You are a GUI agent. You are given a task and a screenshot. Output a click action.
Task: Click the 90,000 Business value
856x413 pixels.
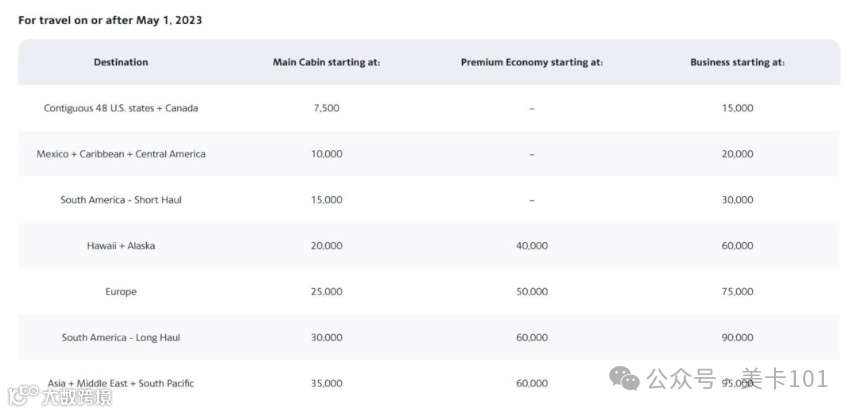pos(737,338)
